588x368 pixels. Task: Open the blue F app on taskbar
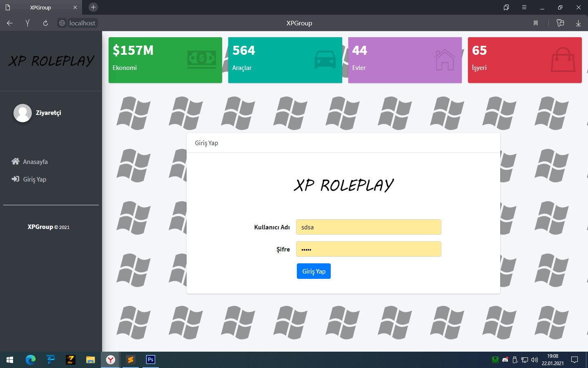50,360
